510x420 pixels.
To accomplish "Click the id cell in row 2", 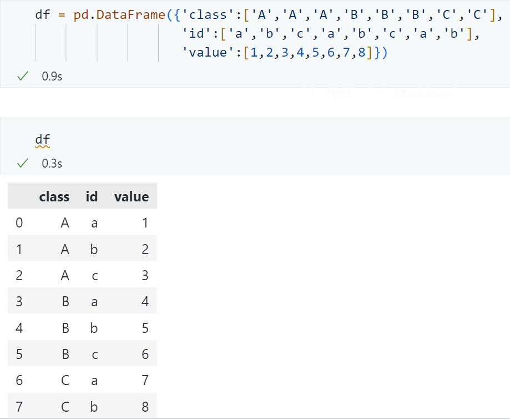I will [94, 276].
